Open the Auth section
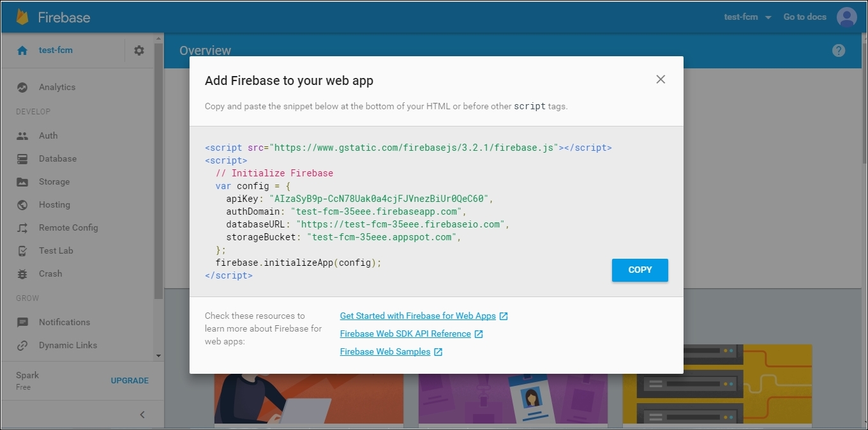 pos(48,136)
